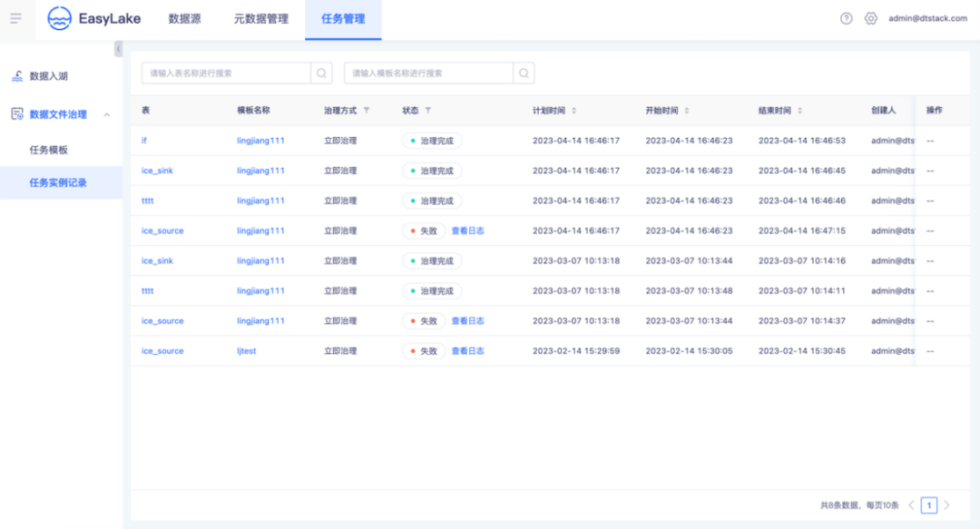Click the EasyLake logo
980x529 pixels.
click(94, 19)
